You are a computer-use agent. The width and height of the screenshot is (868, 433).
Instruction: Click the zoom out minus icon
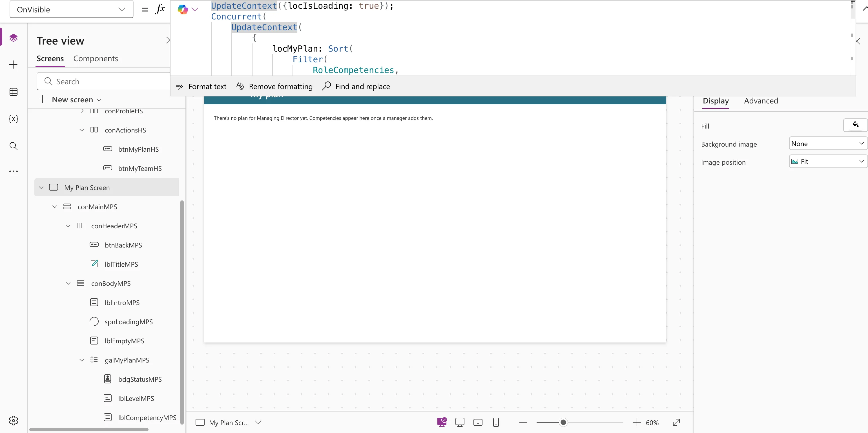tap(523, 422)
